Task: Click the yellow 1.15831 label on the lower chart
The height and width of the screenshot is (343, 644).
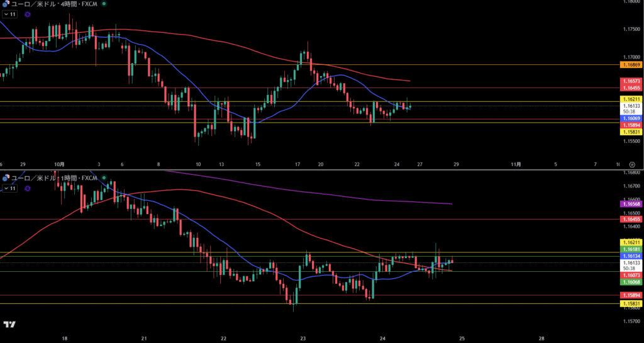Action: pyautogui.click(x=631, y=303)
